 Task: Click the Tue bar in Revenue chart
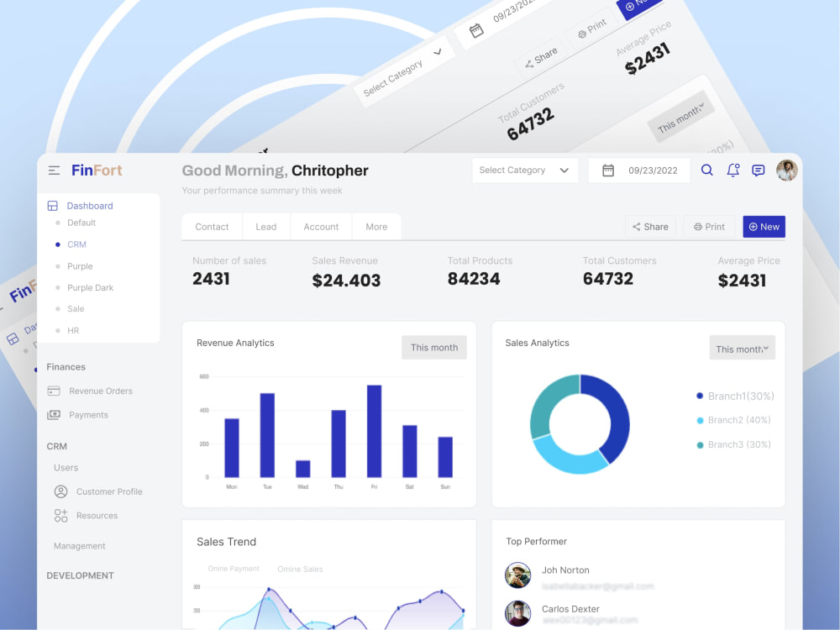pos(267,435)
